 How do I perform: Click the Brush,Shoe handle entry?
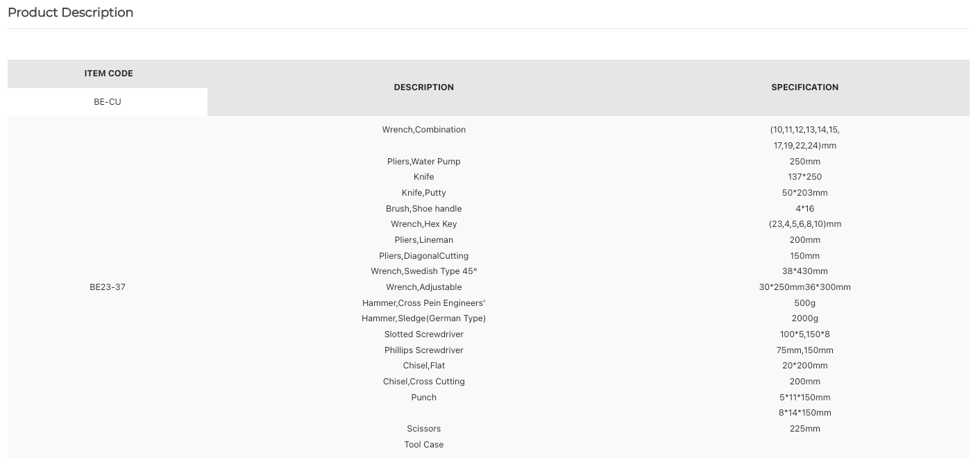tap(423, 209)
